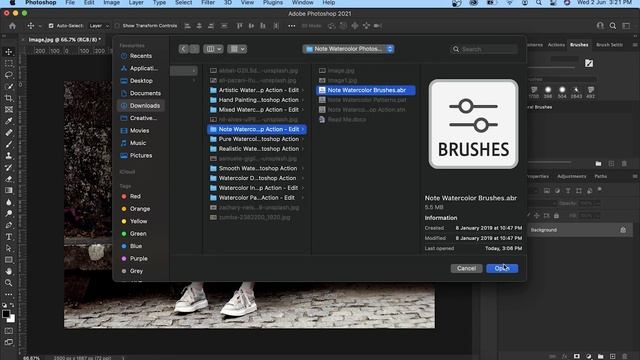Click the delete brush trash icon
640x360 pixels.
(x=624, y=164)
